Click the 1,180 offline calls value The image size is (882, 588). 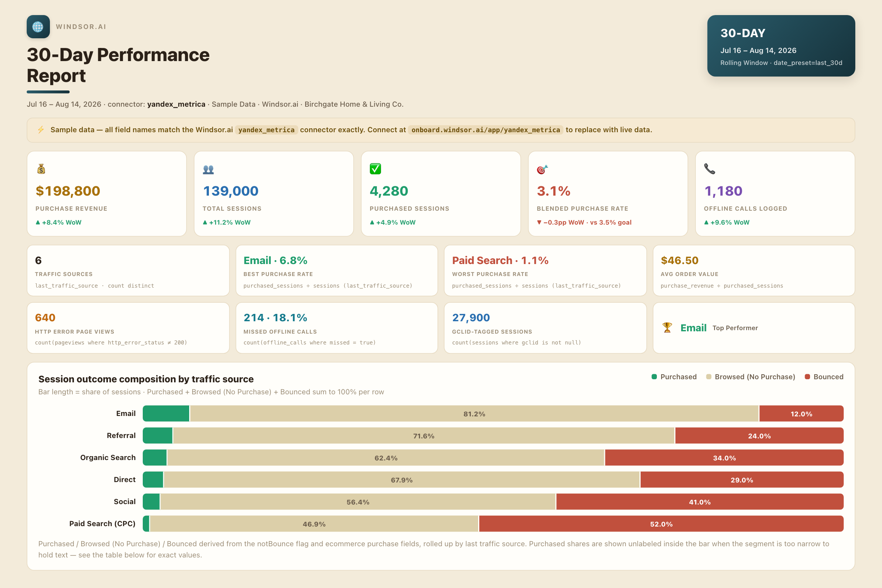click(723, 191)
